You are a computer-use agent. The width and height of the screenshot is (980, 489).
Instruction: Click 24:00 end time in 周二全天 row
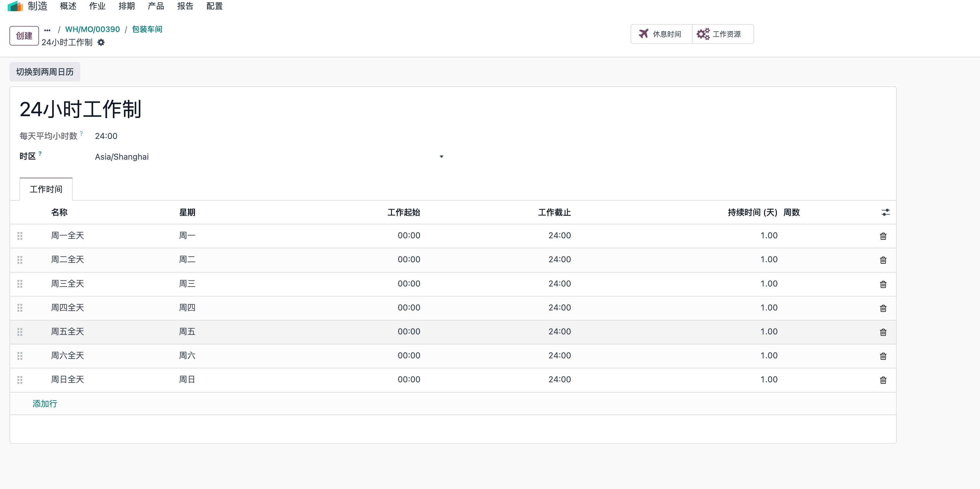560,259
